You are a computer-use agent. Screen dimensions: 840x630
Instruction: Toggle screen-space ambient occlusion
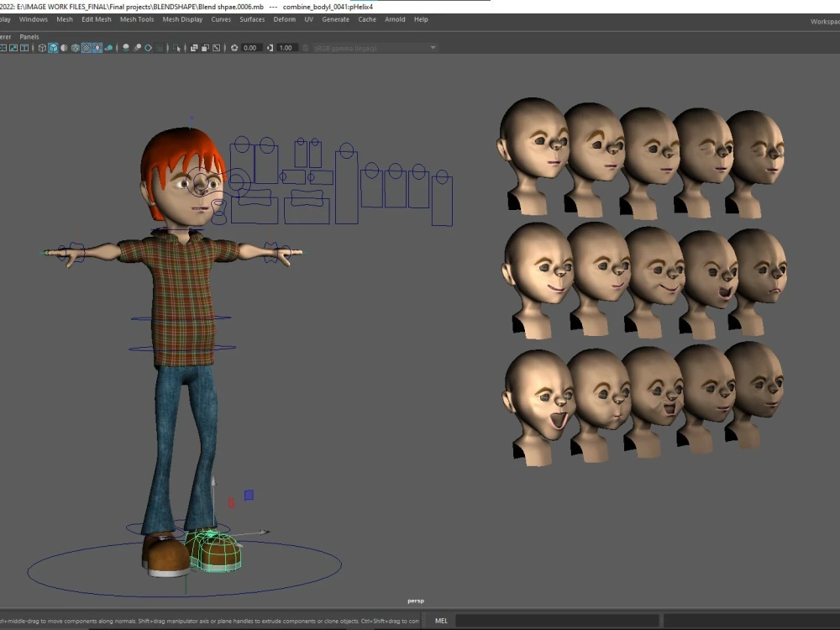(x=125, y=48)
